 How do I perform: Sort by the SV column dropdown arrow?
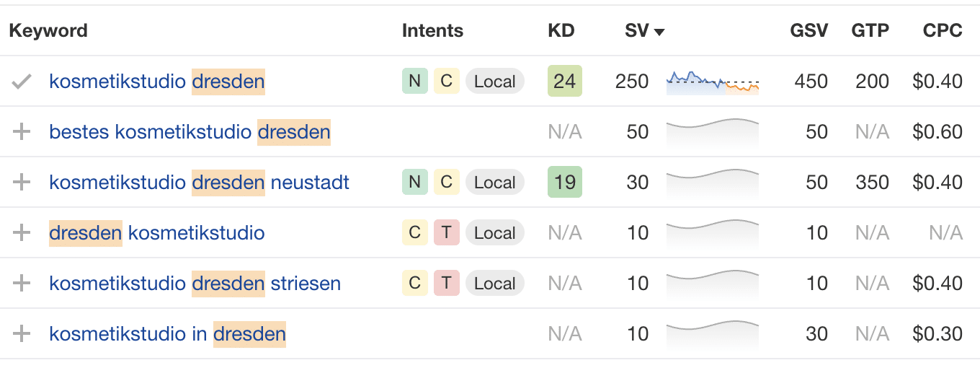point(659,32)
